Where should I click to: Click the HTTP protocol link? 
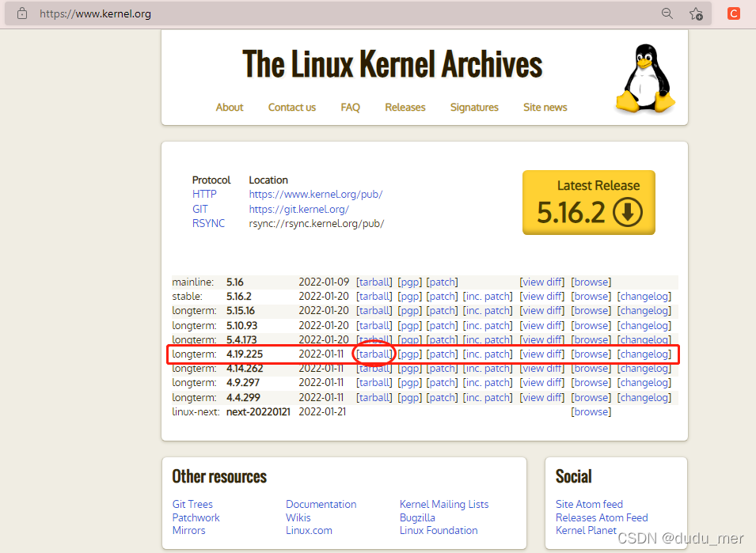pyautogui.click(x=204, y=194)
